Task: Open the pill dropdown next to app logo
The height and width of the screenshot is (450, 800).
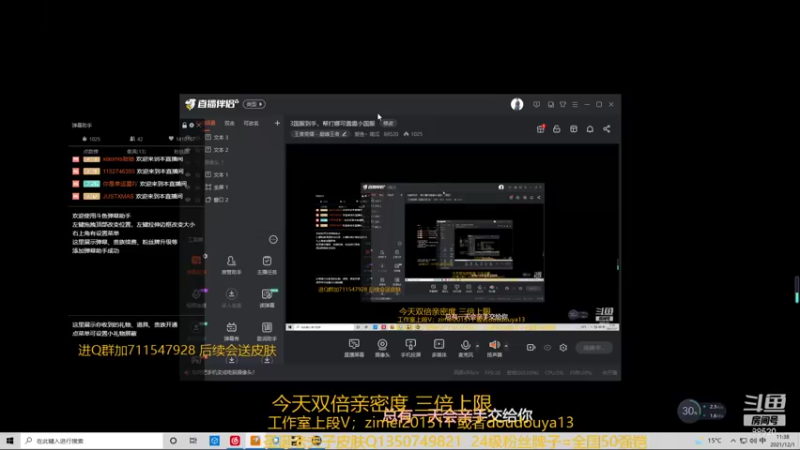Action: 254,104
